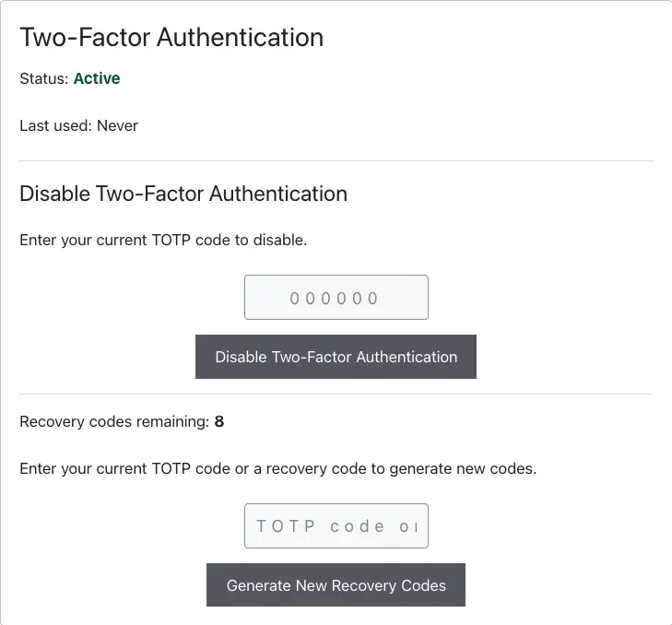The image size is (672, 625).
Task: Click the Last used: Never text
Action: coord(79,125)
